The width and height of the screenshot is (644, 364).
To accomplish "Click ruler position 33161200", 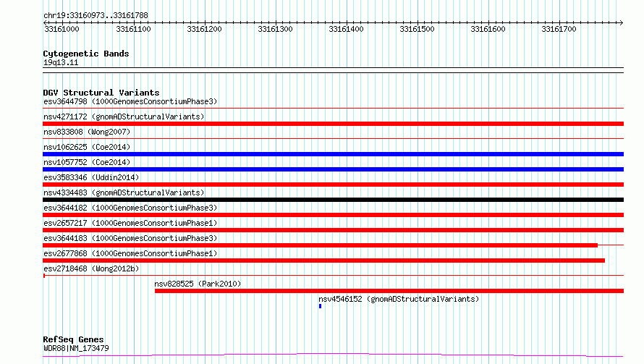I will (204, 29).
